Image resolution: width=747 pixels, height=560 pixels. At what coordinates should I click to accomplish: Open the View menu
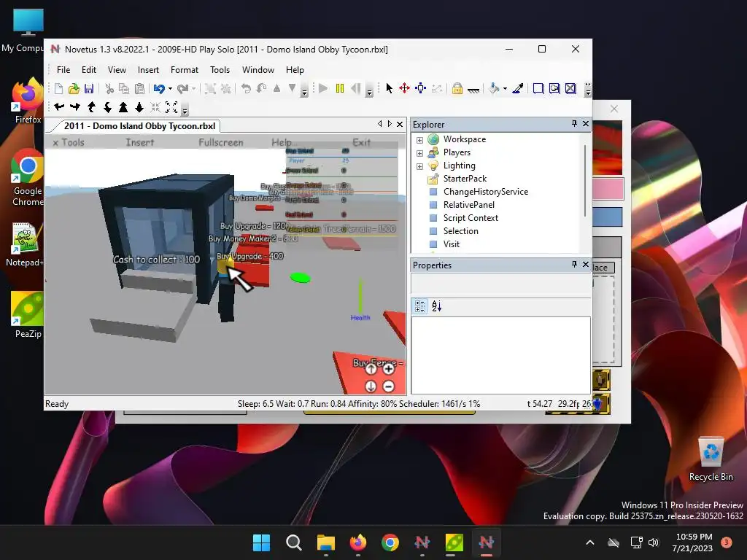click(x=117, y=70)
